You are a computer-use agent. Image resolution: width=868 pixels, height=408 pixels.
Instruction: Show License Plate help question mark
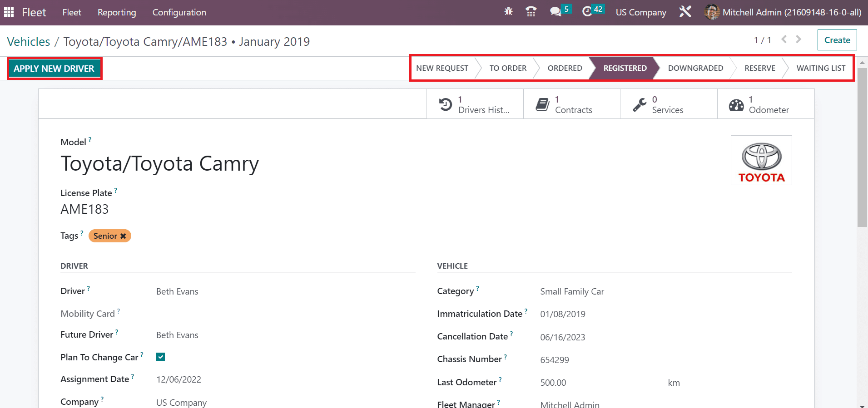tap(116, 191)
